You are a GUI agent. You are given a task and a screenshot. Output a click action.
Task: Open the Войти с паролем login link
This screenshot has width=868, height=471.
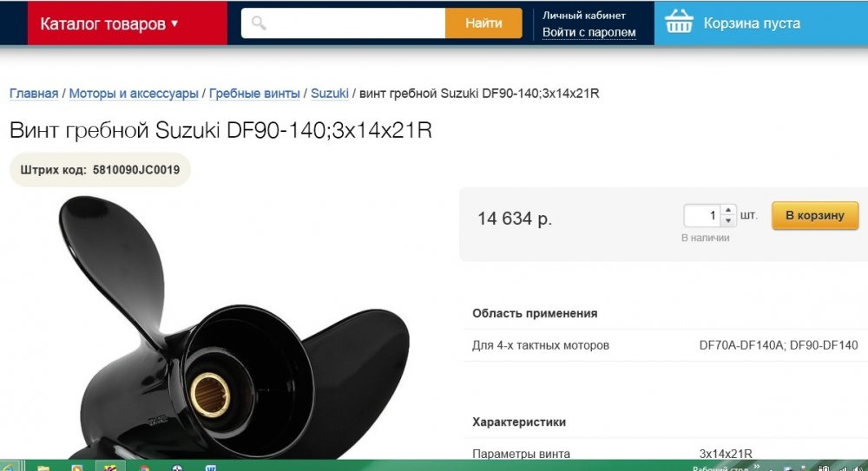[x=589, y=33]
